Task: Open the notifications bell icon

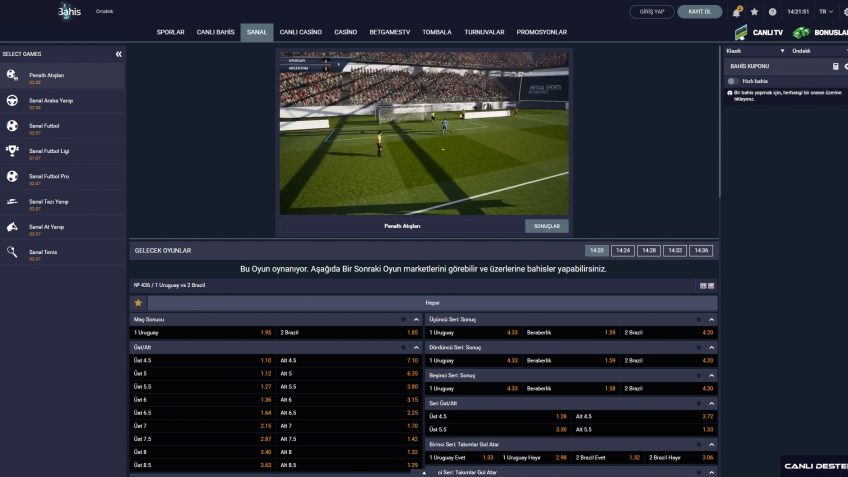Action: coord(737,12)
